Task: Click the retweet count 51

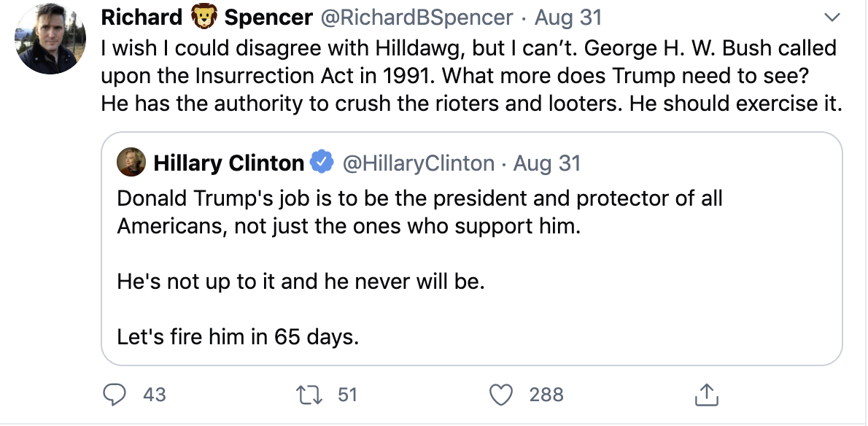Action: coord(347,395)
